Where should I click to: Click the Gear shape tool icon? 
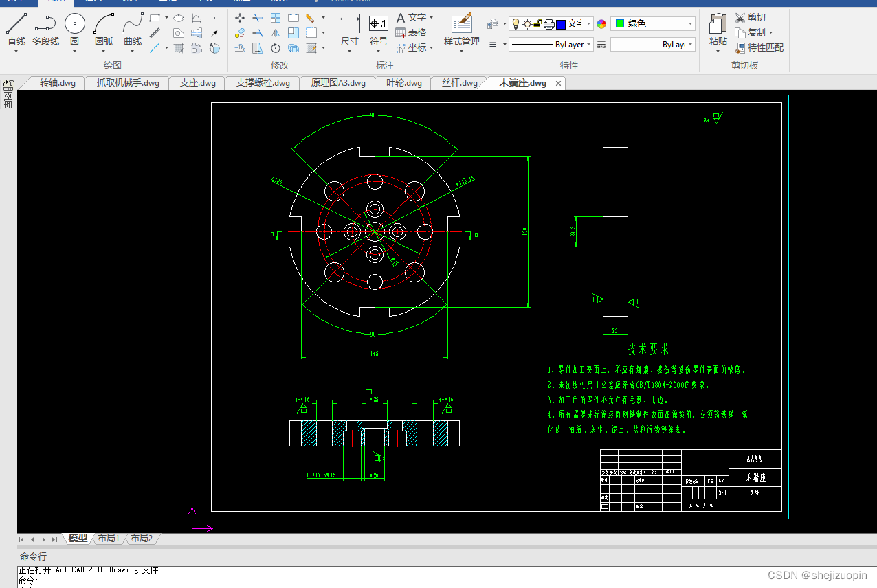[x=197, y=48]
